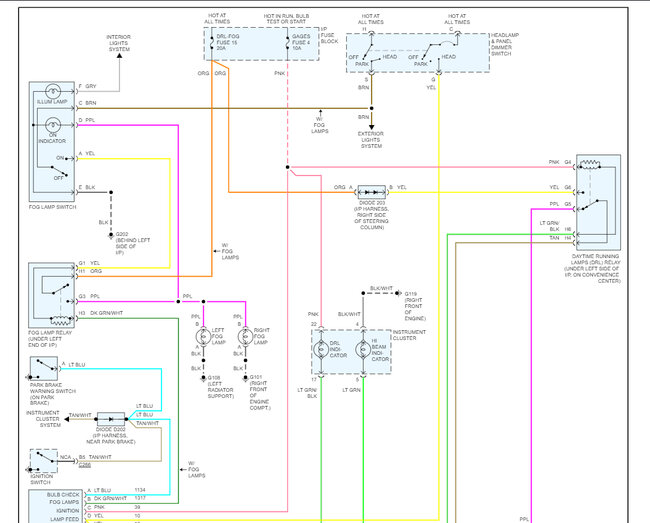Click the Ignition Switch symbol box

coord(44,461)
